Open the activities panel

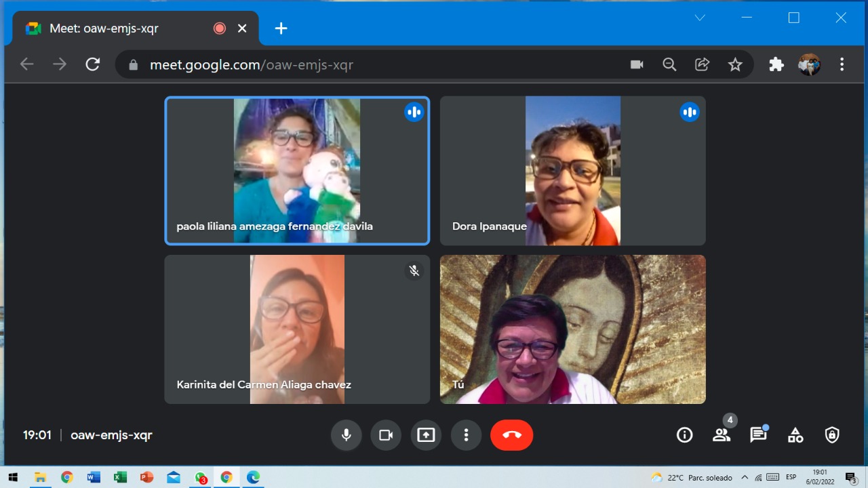tap(795, 435)
